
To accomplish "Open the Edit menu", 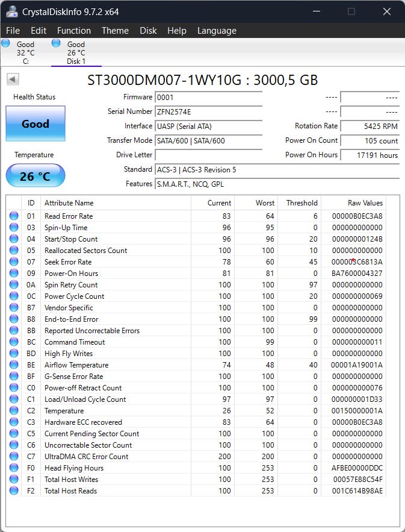I will pos(39,31).
